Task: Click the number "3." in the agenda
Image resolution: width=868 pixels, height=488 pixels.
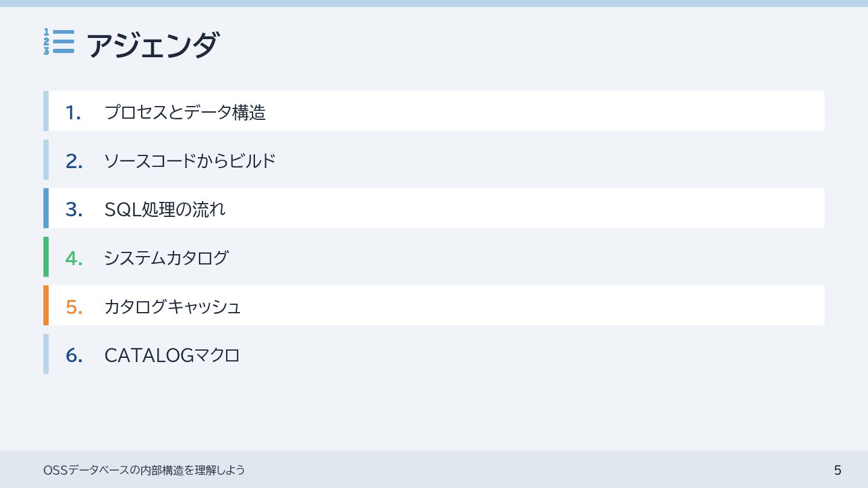Action: (74, 209)
